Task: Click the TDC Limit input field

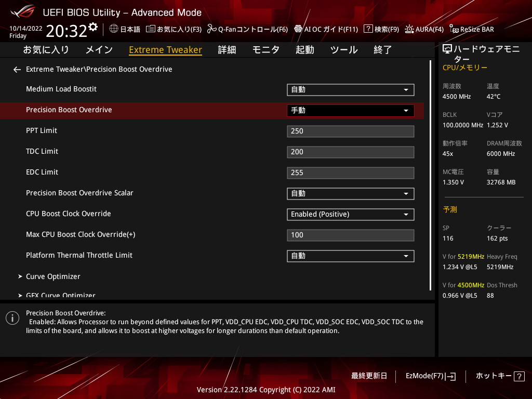Action: [351, 152]
